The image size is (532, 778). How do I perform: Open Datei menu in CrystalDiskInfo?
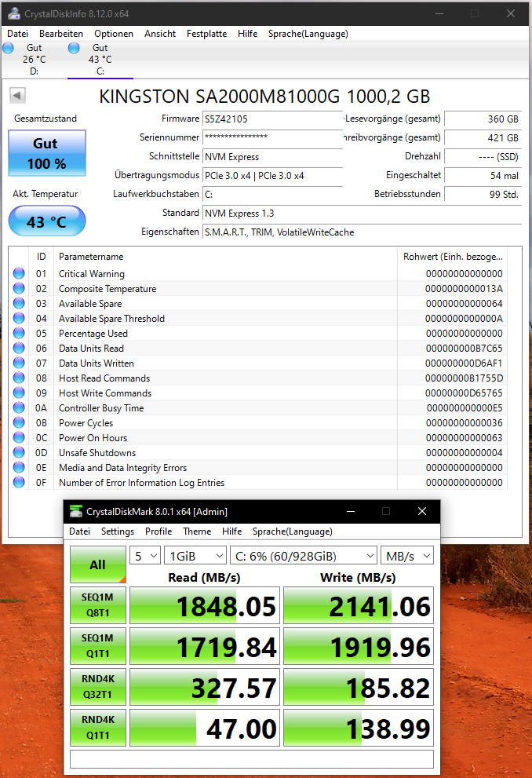click(x=18, y=34)
